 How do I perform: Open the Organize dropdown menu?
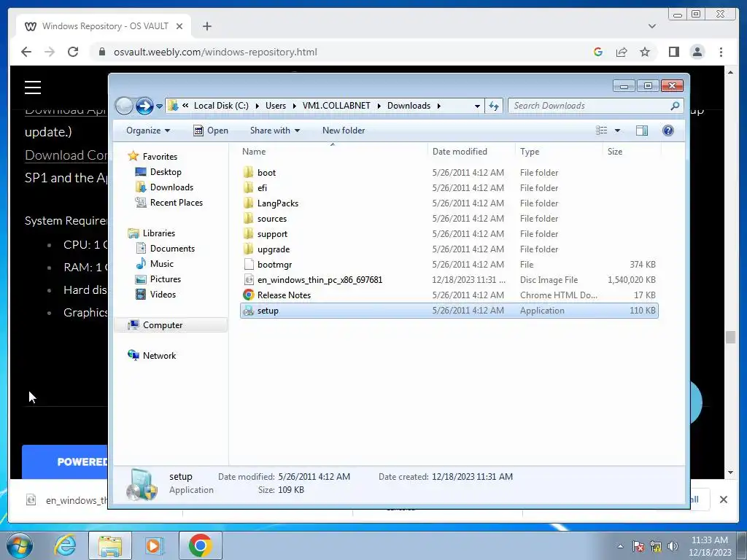pyautogui.click(x=148, y=131)
